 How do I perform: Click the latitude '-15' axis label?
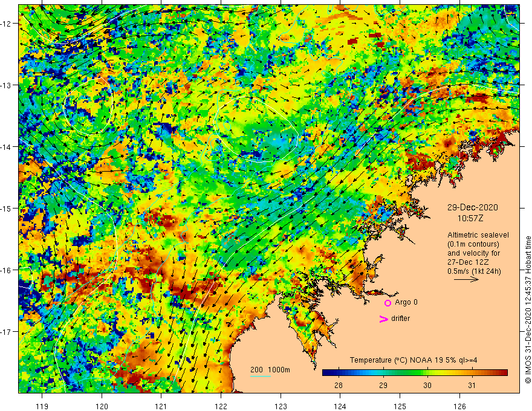click(x=7, y=208)
